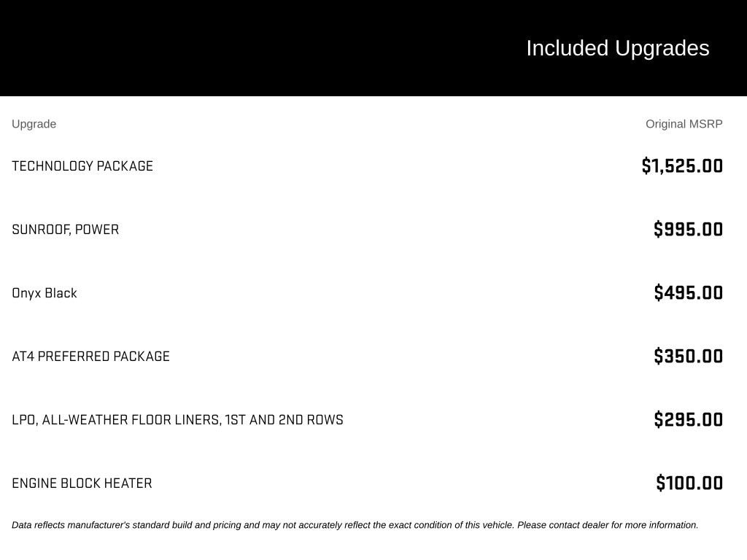Click the Included Upgrades heading
Viewport: 747px width, 560px height.
click(617, 48)
